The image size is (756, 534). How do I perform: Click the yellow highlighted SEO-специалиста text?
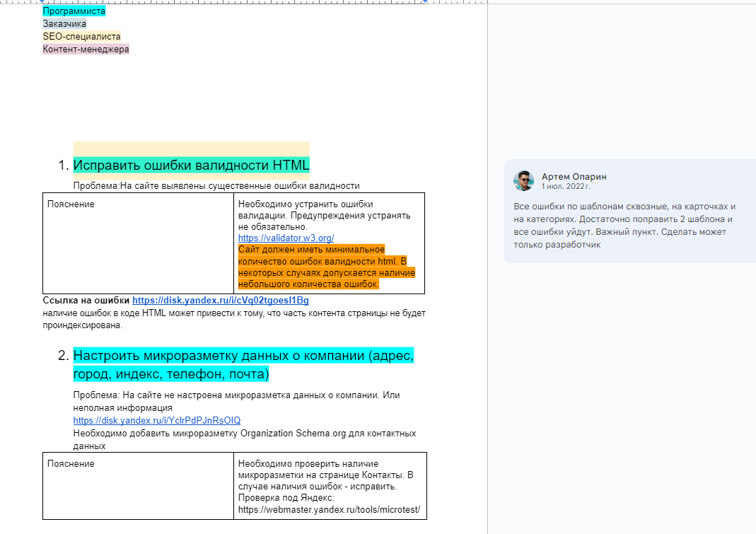tap(81, 36)
